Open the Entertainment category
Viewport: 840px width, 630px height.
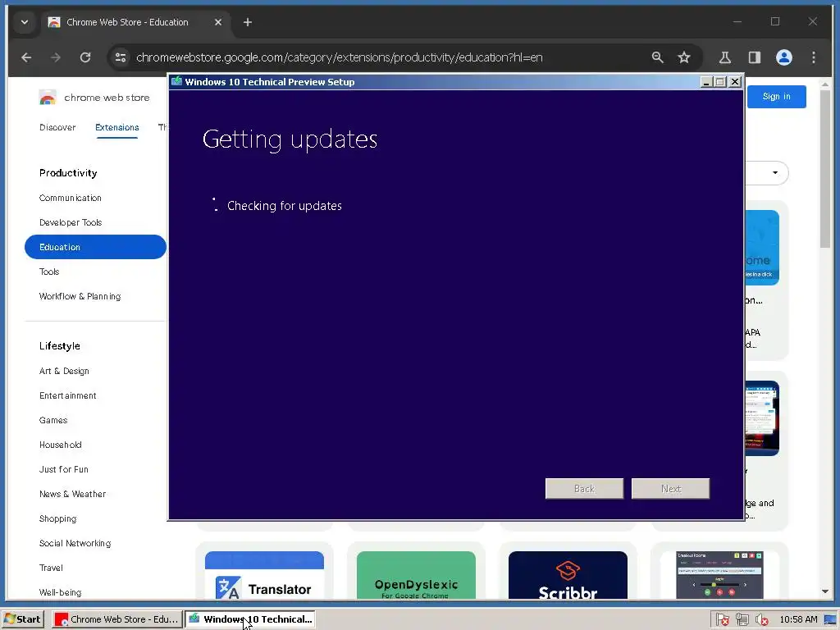point(67,395)
